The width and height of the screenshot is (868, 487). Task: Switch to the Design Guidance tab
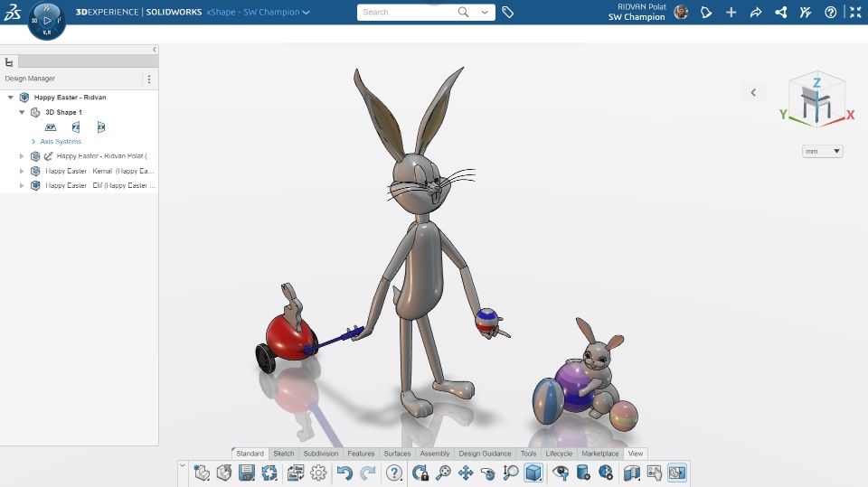[x=485, y=454]
